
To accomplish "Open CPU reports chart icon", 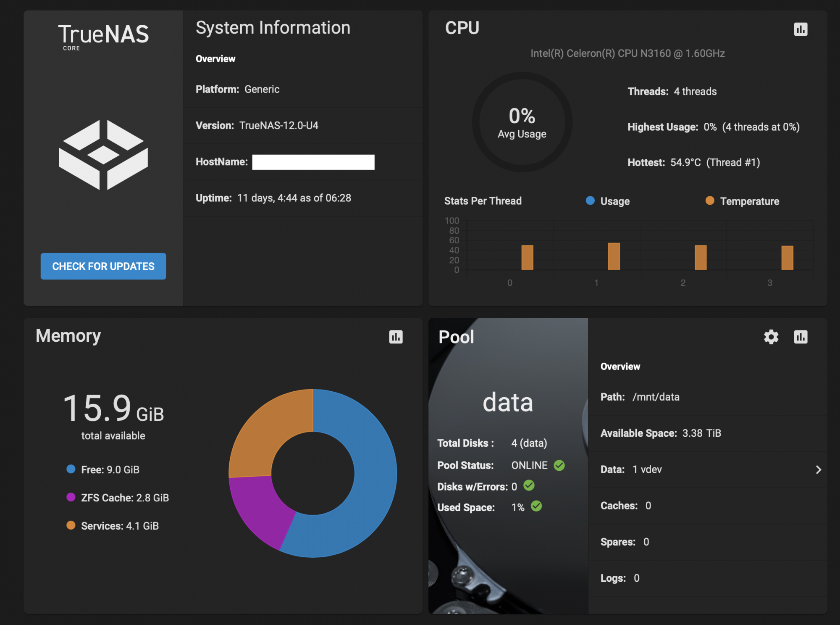I will coord(801,29).
